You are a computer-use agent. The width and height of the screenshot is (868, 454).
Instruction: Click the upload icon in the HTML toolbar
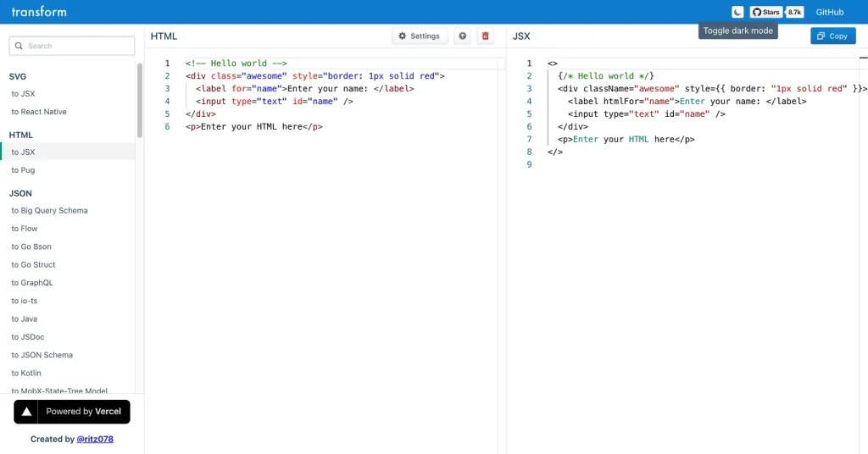click(462, 36)
